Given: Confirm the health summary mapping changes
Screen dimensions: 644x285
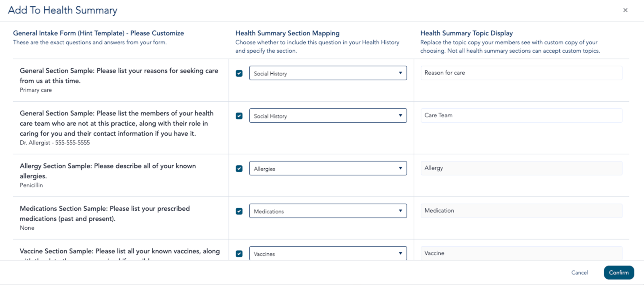Looking at the screenshot, I should tap(619, 272).
